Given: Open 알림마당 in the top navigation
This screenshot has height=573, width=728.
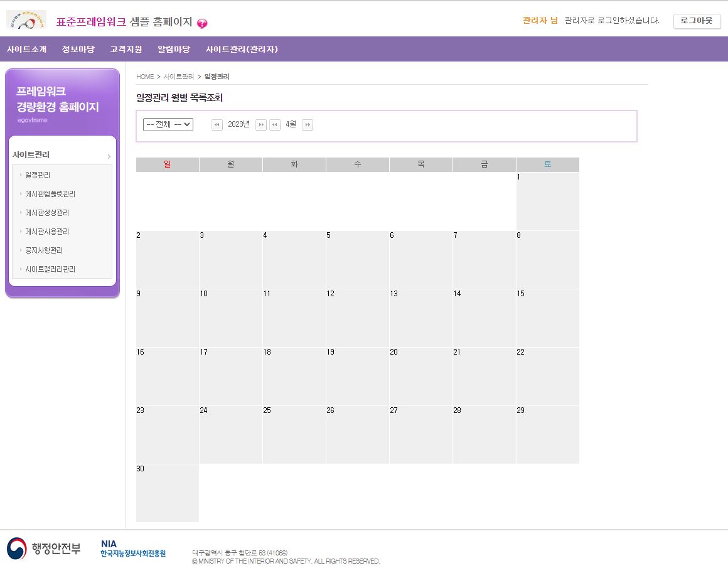Looking at the screenshot, I should (174, 50).
